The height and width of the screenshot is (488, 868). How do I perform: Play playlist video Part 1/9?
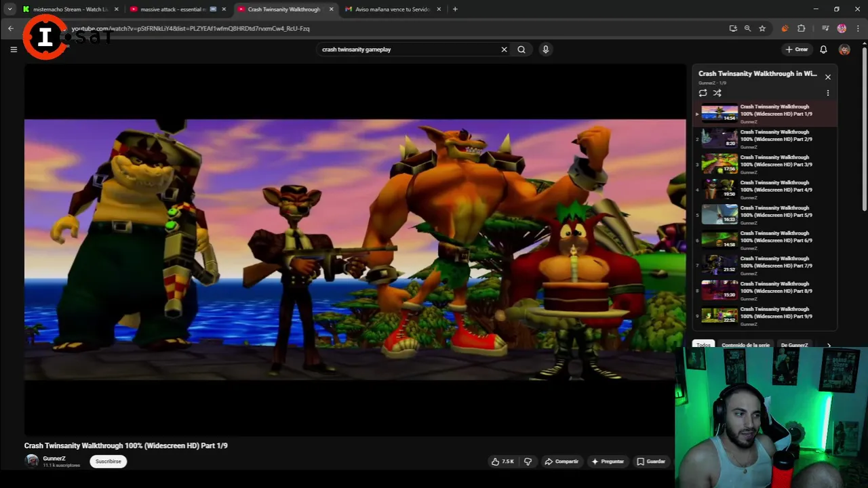[766, 113]
